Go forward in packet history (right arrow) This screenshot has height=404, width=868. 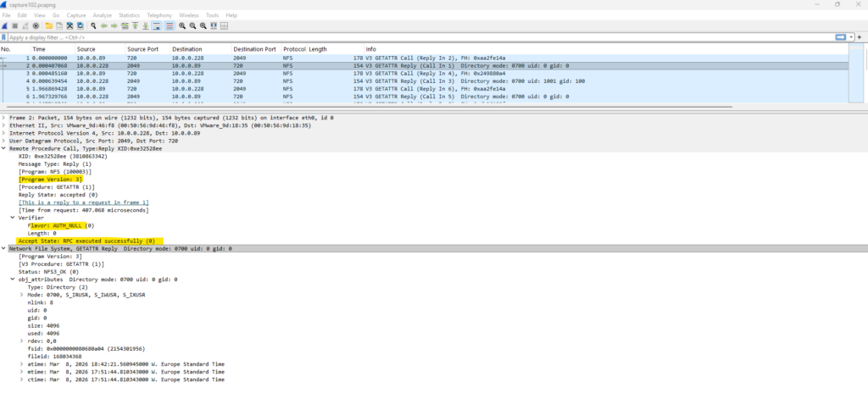(114, 26)
